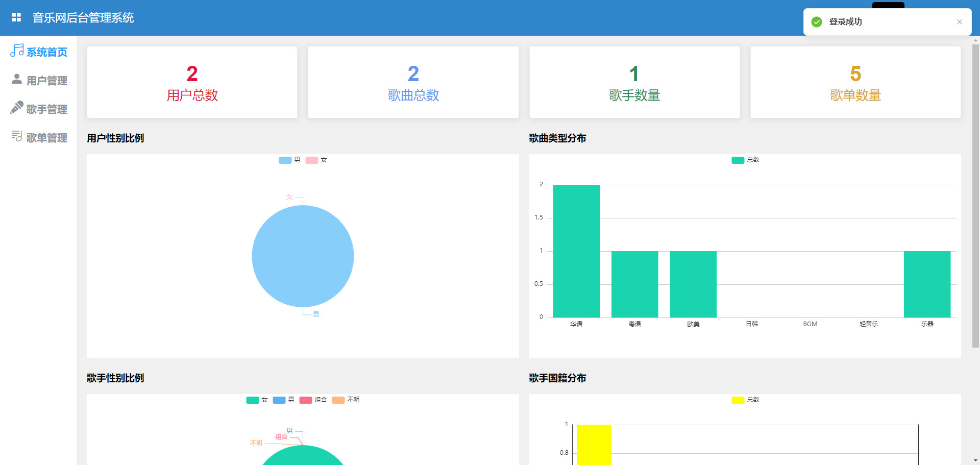Click the page vertical scrollbar thumb
This screenshot has width=980, height=465.
pyautogui.click(x=975, y=195)
